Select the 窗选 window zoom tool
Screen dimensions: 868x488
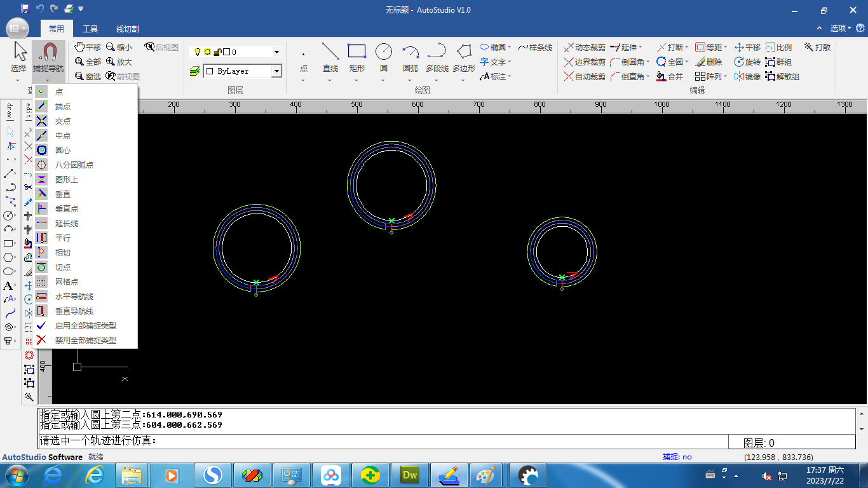pos(88,76)
